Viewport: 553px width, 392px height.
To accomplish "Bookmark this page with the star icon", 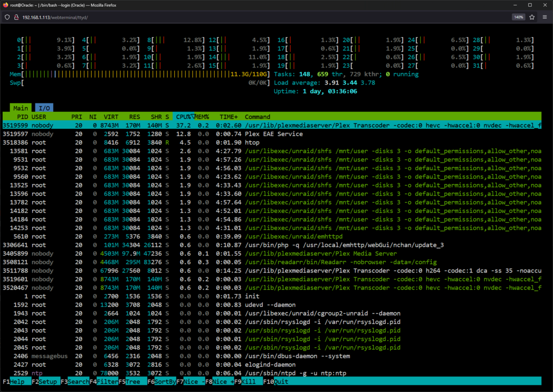I will pyautogui.click(x=532, y=17).
